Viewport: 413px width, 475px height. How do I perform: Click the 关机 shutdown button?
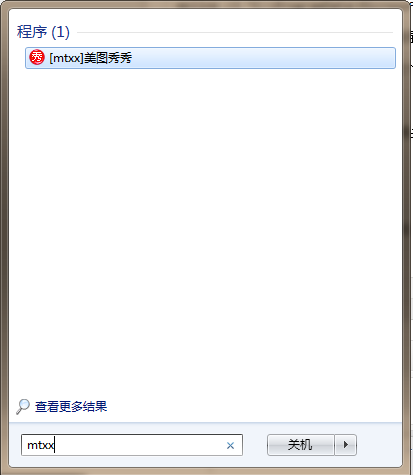point(301,445)
